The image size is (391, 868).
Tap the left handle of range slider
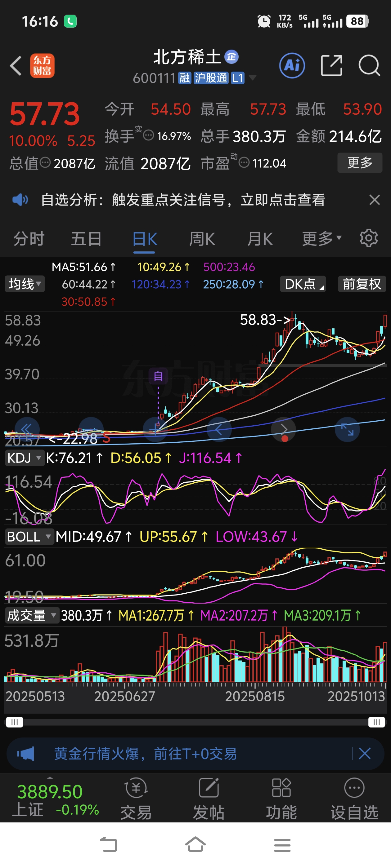(15, 722)
